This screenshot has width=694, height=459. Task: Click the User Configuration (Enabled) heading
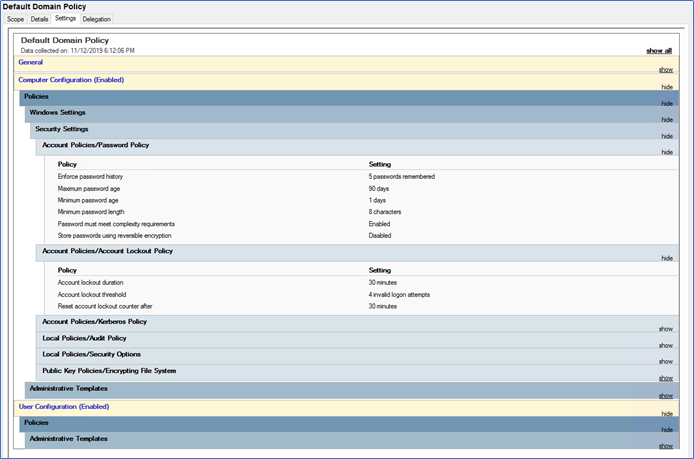point(64,406)
